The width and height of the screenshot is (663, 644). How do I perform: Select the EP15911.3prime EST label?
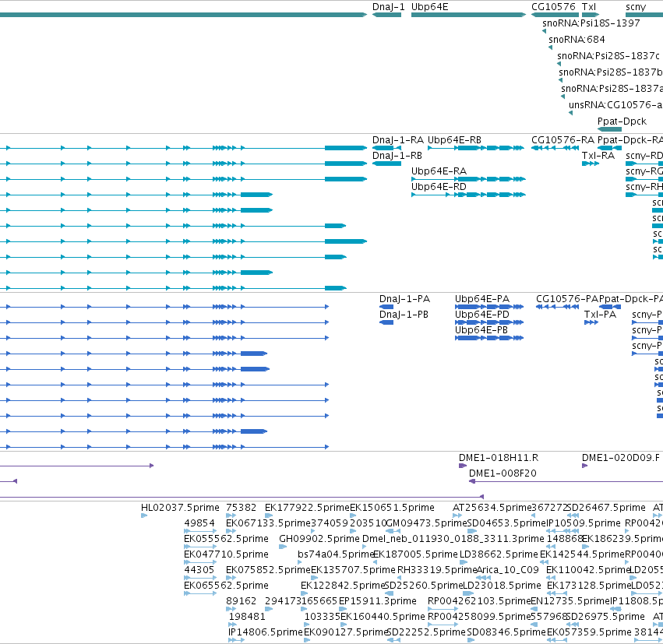click(378, 601)
